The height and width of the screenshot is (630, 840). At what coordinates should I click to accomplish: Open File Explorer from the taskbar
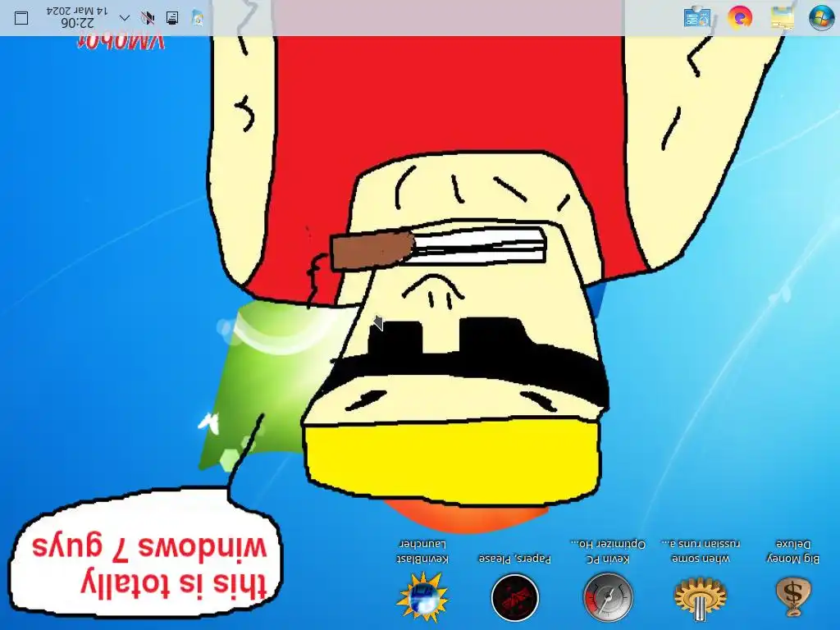tap(782, 18)
